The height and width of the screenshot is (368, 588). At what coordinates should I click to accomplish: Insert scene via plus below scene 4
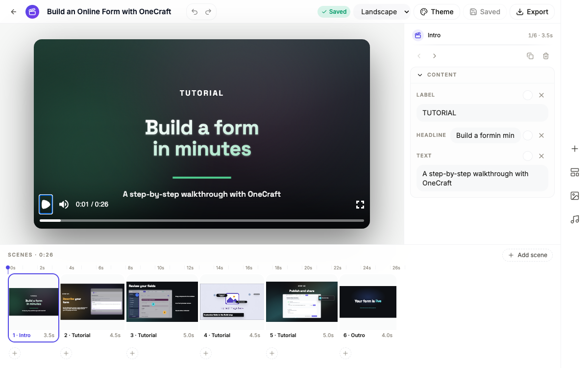tap(206, 353)
